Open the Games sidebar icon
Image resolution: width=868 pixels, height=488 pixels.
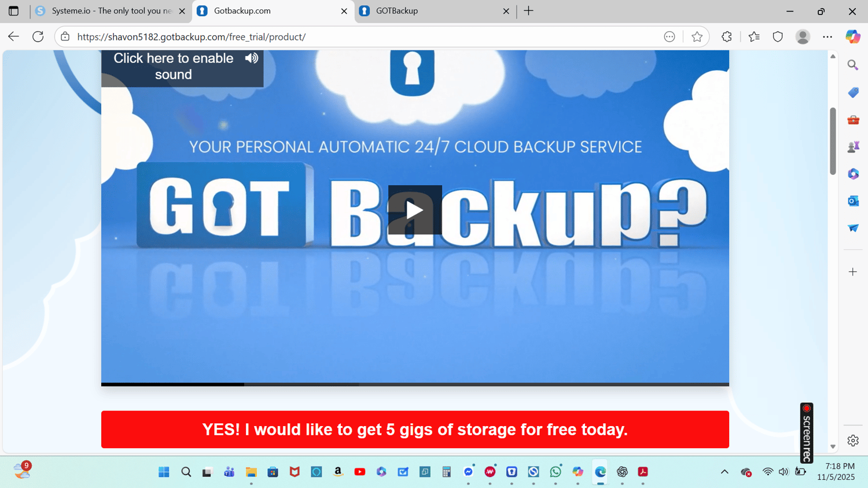(853, 146)
